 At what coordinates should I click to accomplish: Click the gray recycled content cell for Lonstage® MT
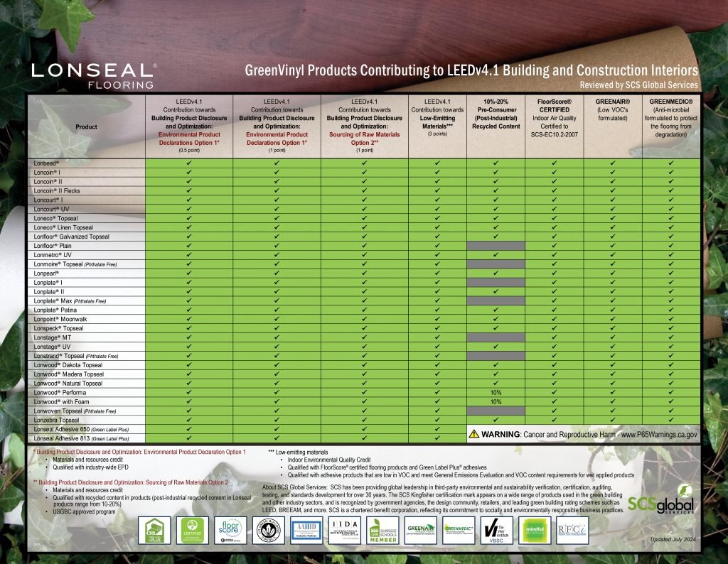tap(496, 337)
